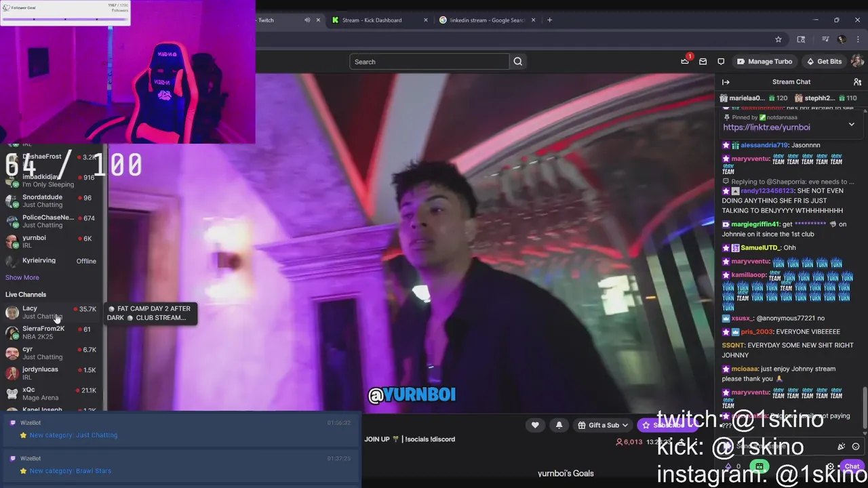
Task: Expand the list with Show More
Action: pyautogui.click(x=22, y=277)
